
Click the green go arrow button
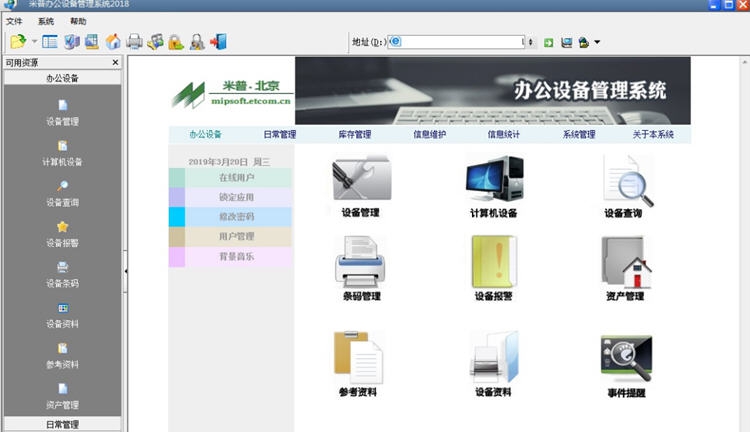tap(549, 43)
